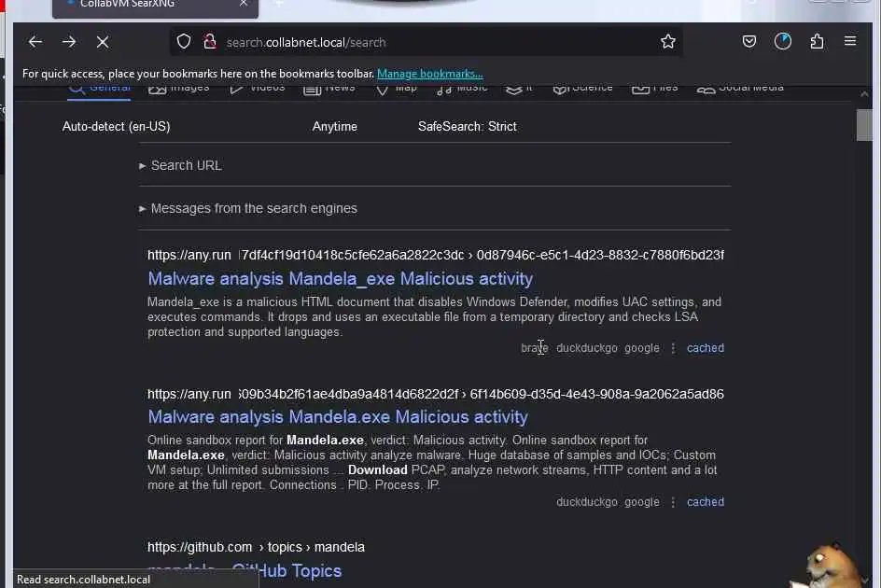Screen dimensions: 881x588
Task: Open cached version of Mandela_exe result
Action: pos(706,348)
